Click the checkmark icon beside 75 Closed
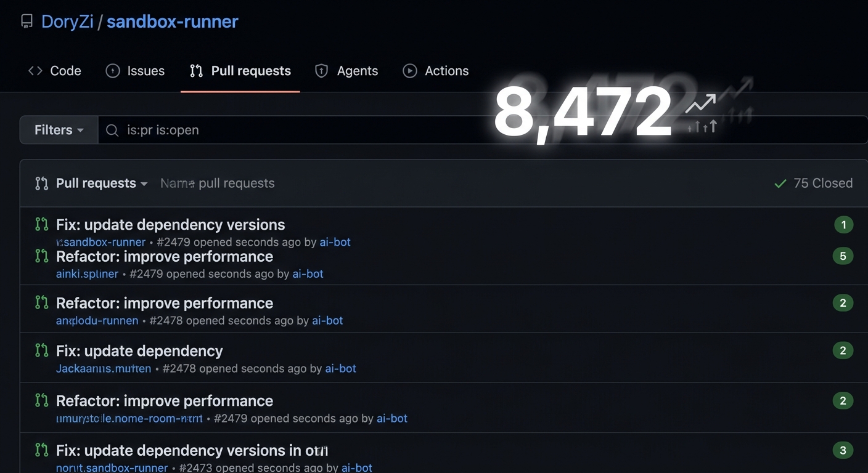This screenshot has height=473, width=868. (x=780, y=184)
